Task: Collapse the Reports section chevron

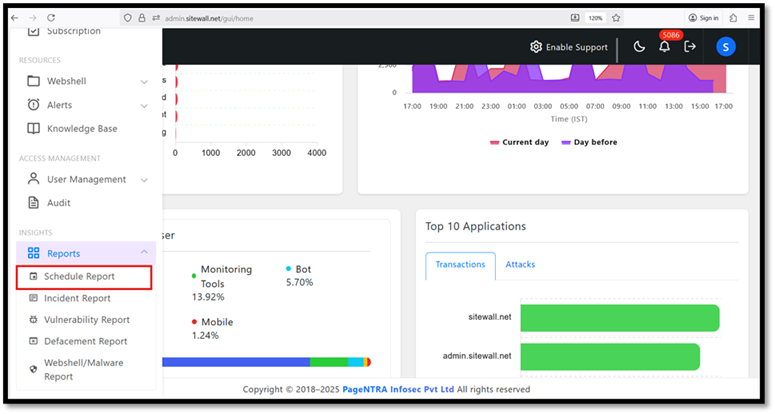Action: tap(144, 252)
